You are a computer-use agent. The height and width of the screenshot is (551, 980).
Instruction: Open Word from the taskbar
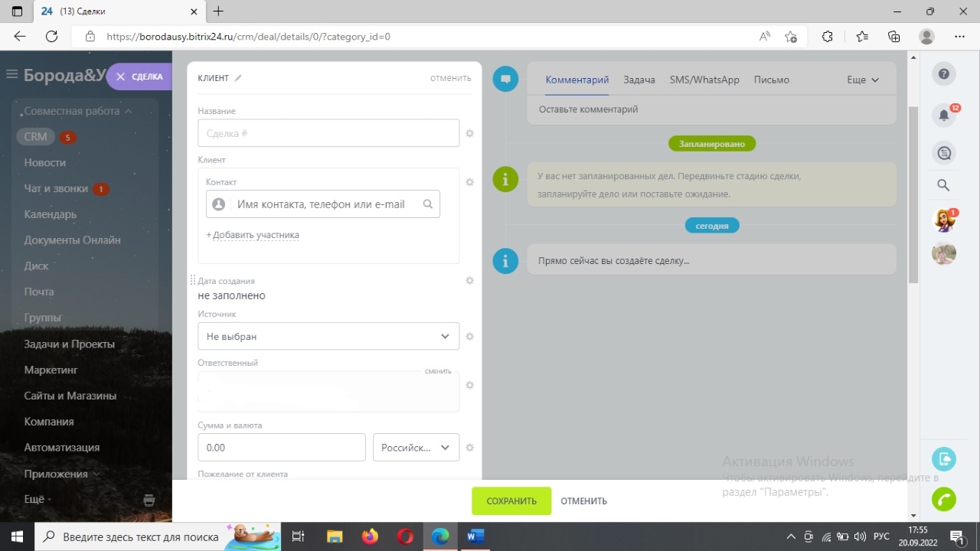[x=475, y=536]
